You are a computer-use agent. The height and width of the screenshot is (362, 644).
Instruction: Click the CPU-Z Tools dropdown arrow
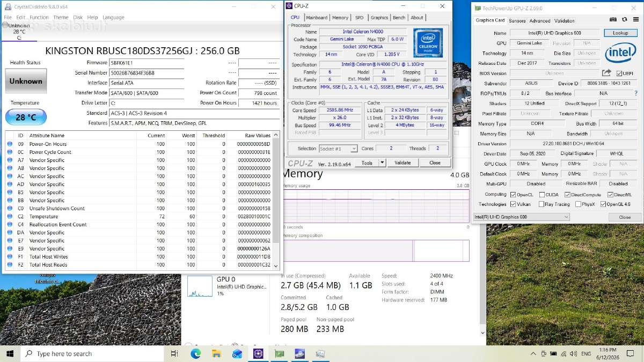[x=382, y=162]
